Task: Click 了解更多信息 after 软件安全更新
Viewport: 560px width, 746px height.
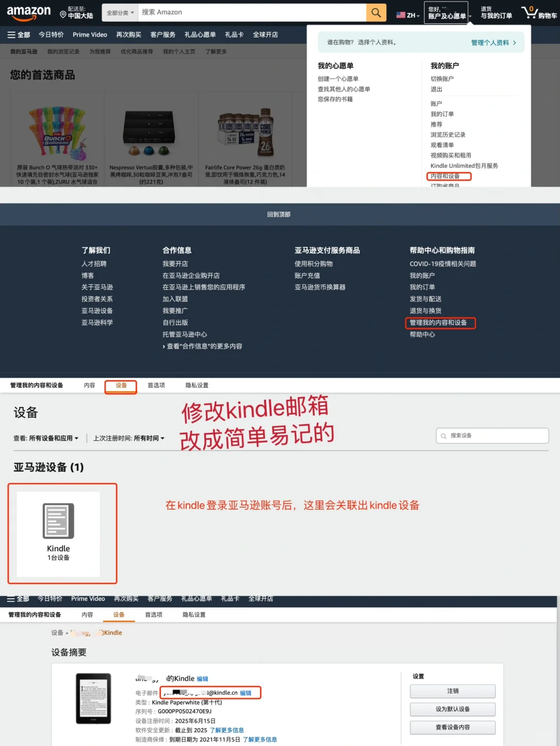Action: [x=227, y=730]
